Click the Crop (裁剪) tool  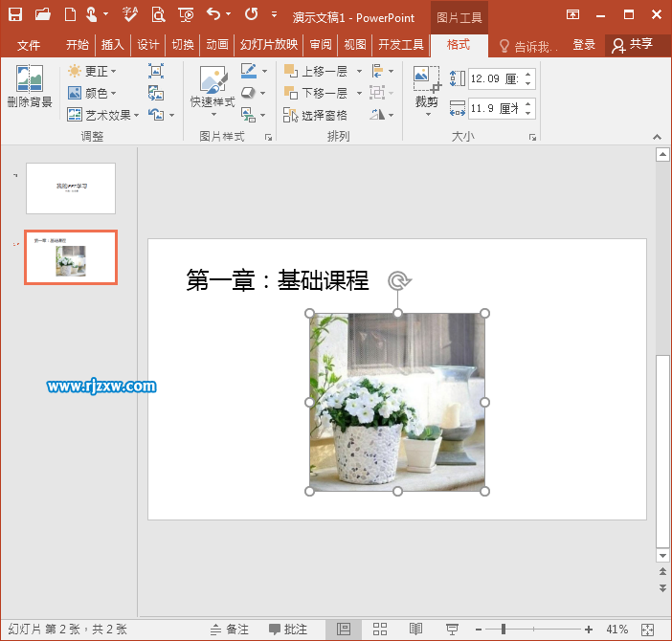click(426, 86)
